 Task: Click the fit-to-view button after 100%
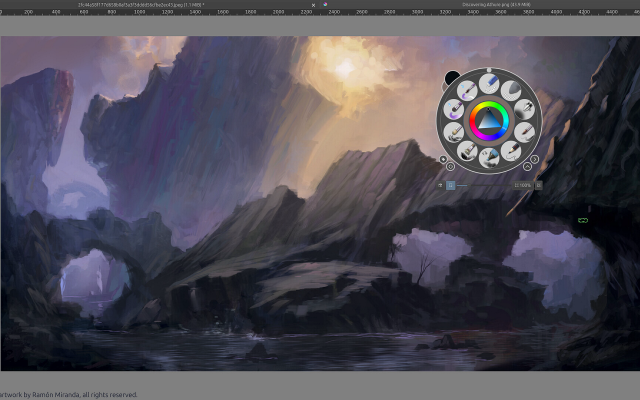(539, 185)
